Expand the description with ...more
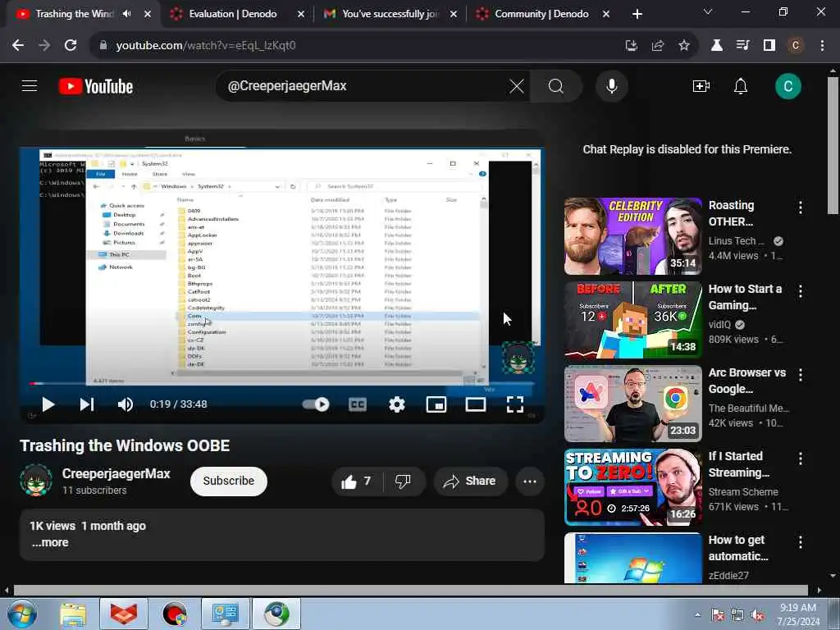This screenshot has width=840, height=630. (50, 542)
